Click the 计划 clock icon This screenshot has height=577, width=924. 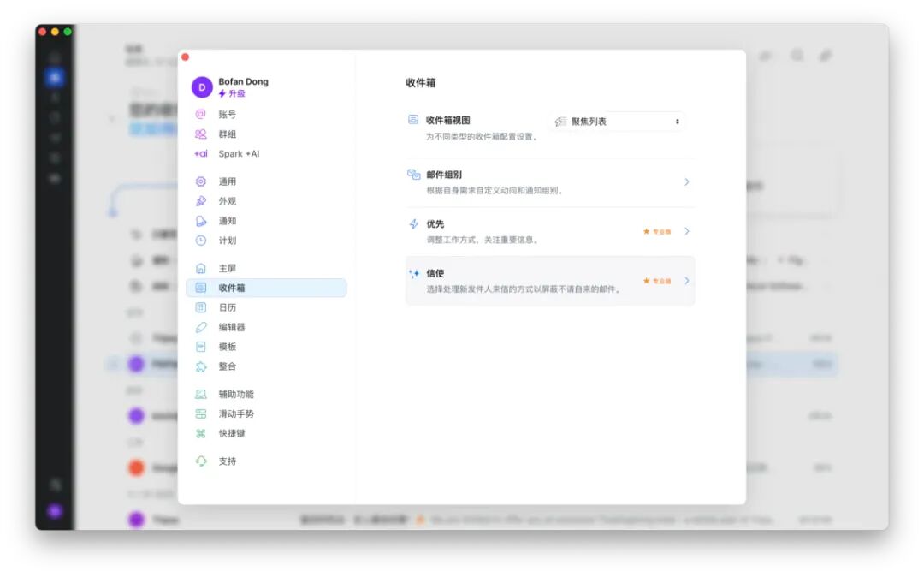tap(201, 241)
